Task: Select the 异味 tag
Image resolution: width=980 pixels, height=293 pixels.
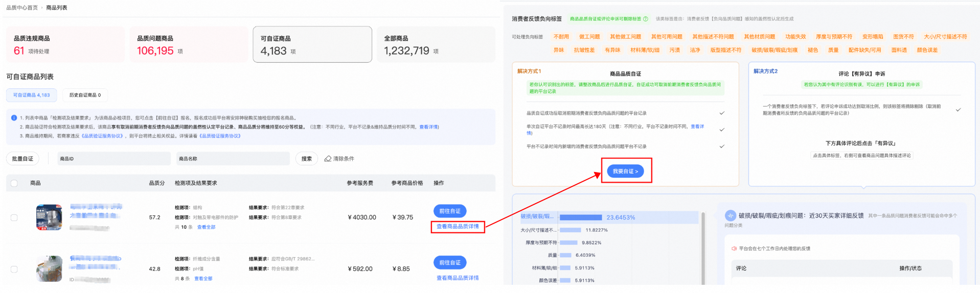Action: [559, 50]
